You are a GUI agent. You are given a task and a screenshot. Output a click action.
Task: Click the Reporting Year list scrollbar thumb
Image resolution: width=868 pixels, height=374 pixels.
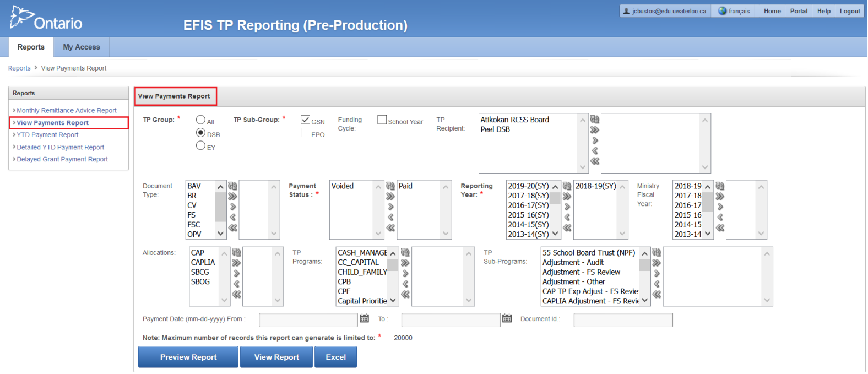(555, 198)
